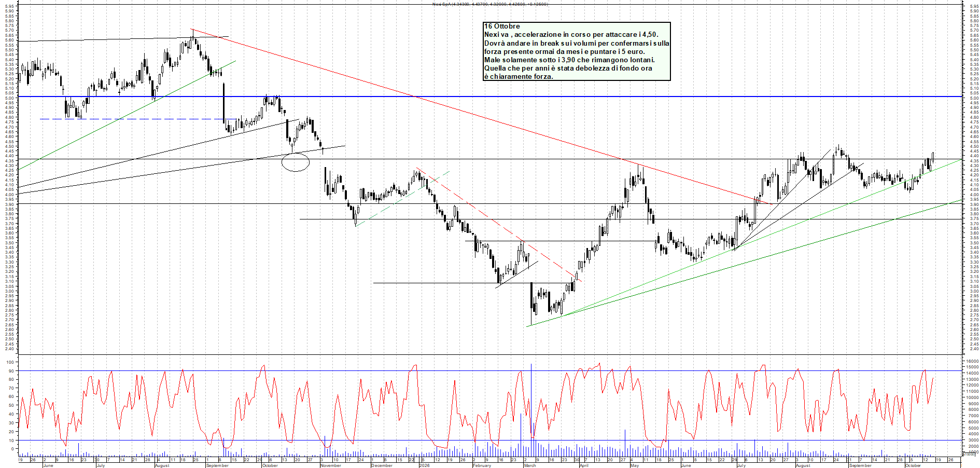The image size is (980, 468).
Task: Click the '16 Ottobre' annotation heading
Action: pos(502,26)
